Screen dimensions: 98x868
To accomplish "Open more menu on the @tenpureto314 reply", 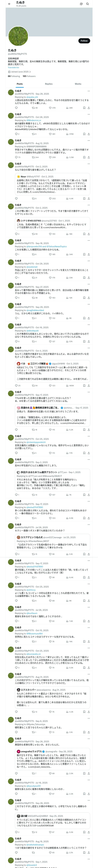I will pyautogui.click(x=89, y=240).
